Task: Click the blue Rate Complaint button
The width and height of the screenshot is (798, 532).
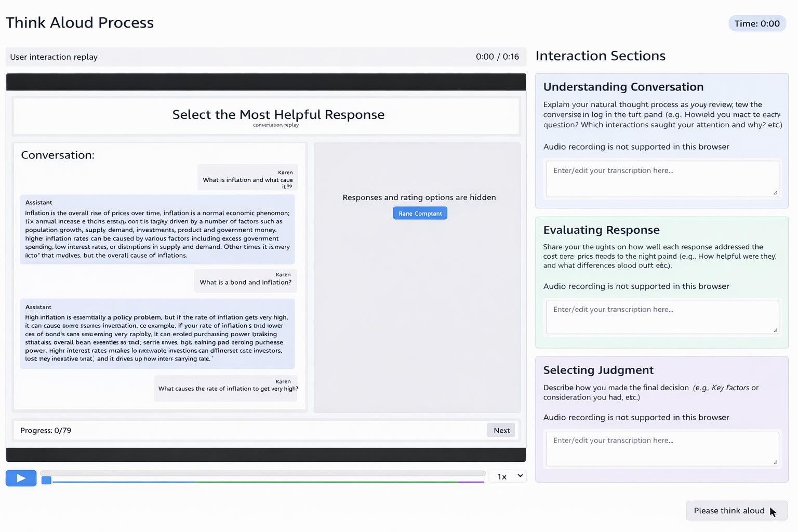Action: pos(420,214)
